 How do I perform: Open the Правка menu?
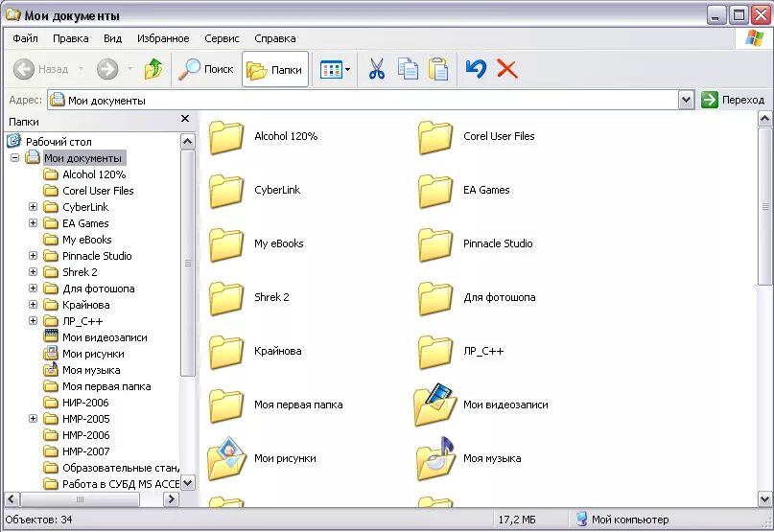tap(71, 38)
